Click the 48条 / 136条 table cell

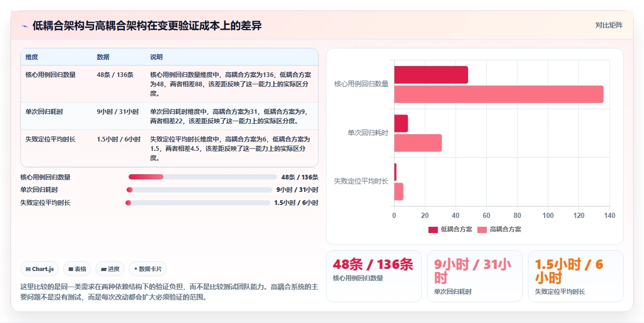click(115, 75)
